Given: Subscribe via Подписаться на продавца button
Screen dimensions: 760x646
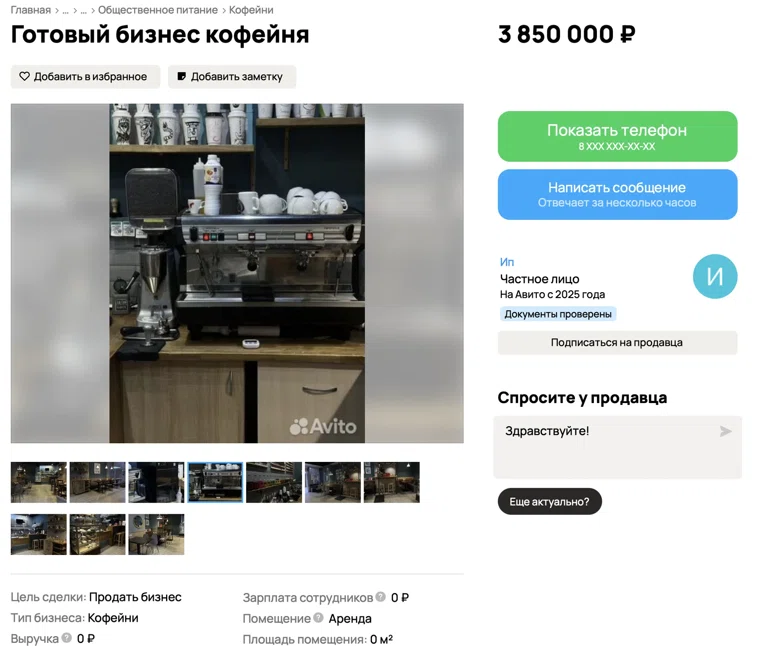Looking at the screenshot, I should pyautogui.click(x=618, y=343).
